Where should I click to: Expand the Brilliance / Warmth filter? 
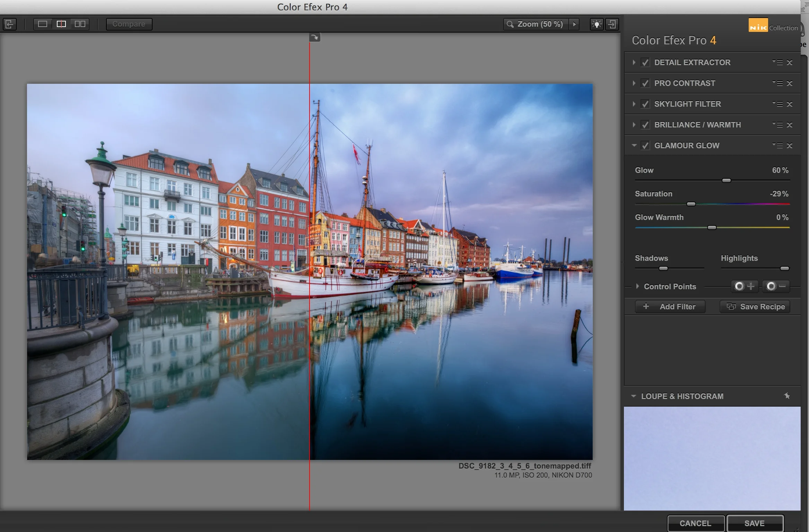(x=634, y=125)
